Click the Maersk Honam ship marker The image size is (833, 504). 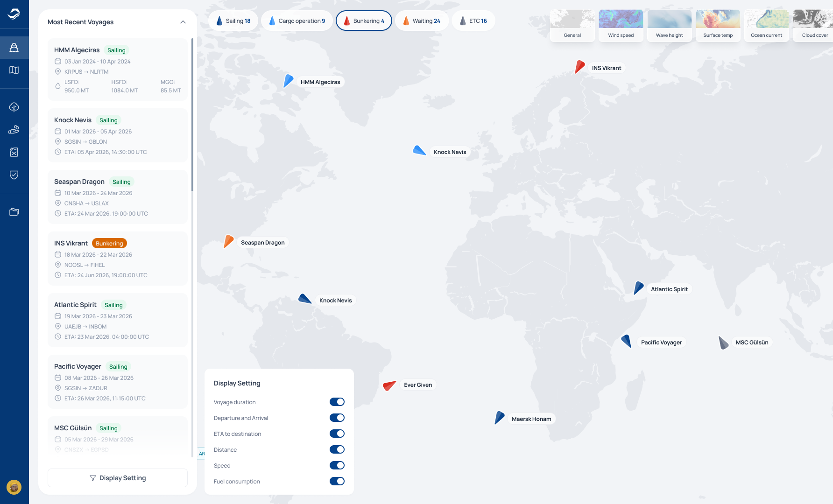pos(499,418)
